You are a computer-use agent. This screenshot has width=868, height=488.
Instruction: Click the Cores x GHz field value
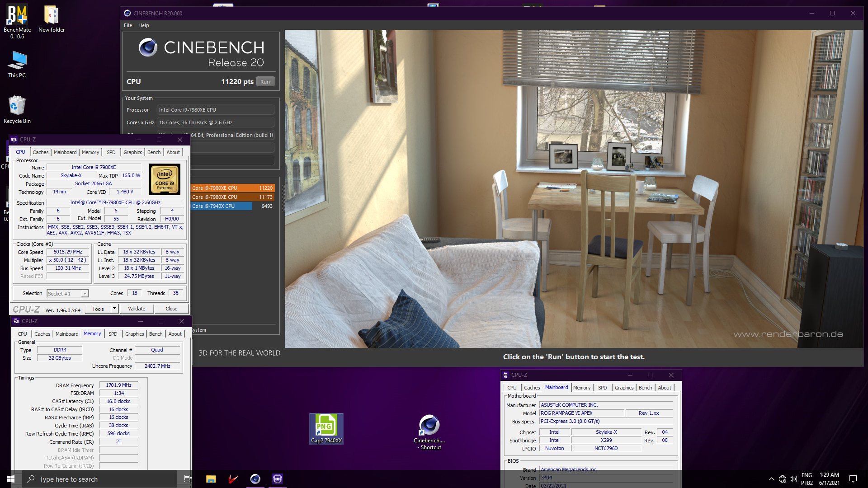pos(216,122)
